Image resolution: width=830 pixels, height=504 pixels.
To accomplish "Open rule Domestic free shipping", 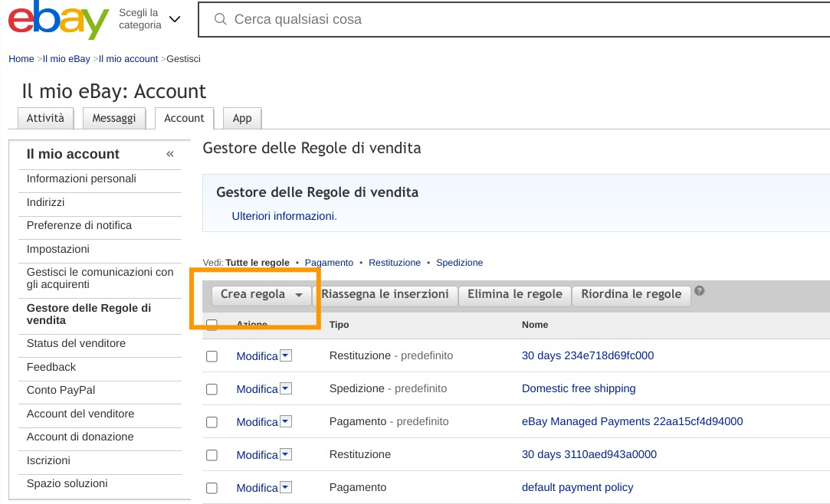I will click(579, 388).
